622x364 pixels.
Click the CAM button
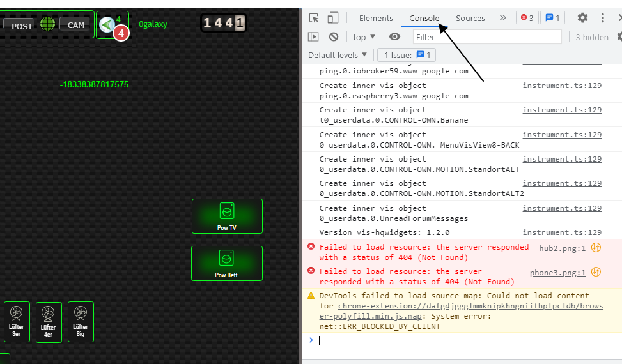(76, 25)
